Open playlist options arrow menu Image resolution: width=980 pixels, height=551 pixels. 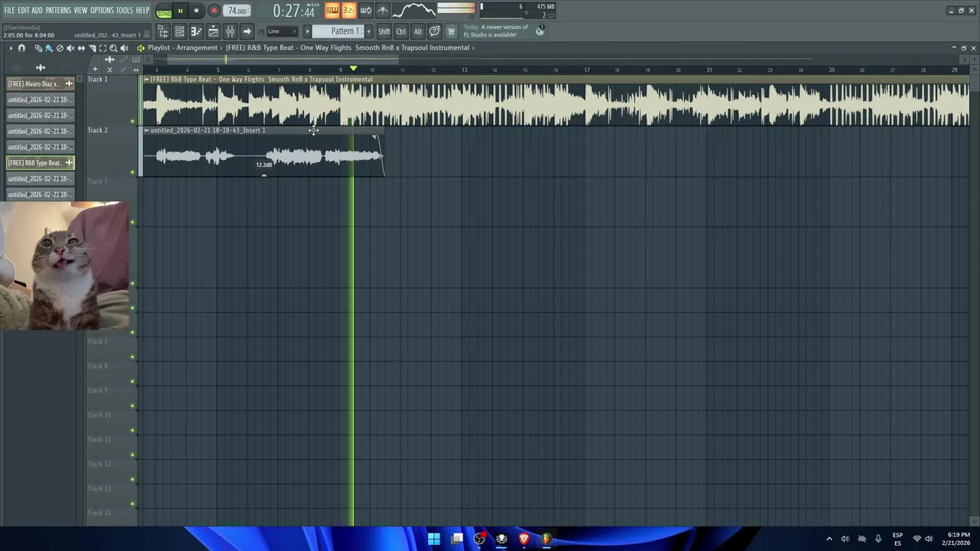click(11, 48)
